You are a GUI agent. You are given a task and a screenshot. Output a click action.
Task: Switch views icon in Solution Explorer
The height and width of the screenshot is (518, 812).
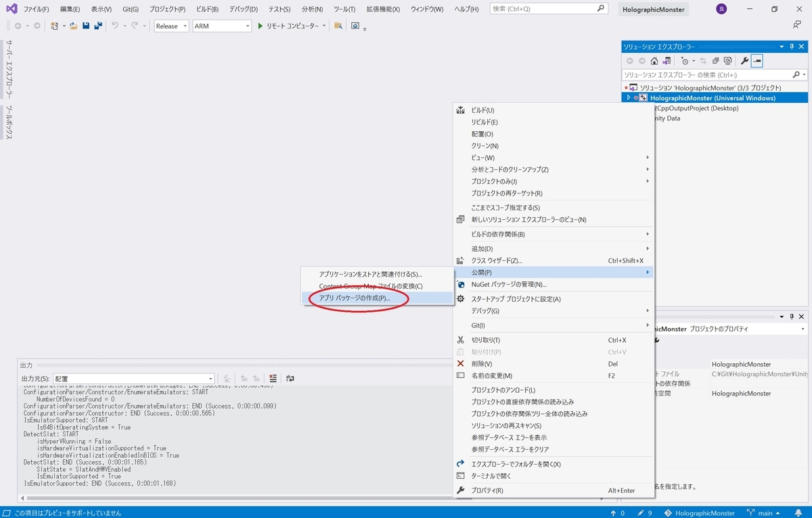(x=667, y=61)
